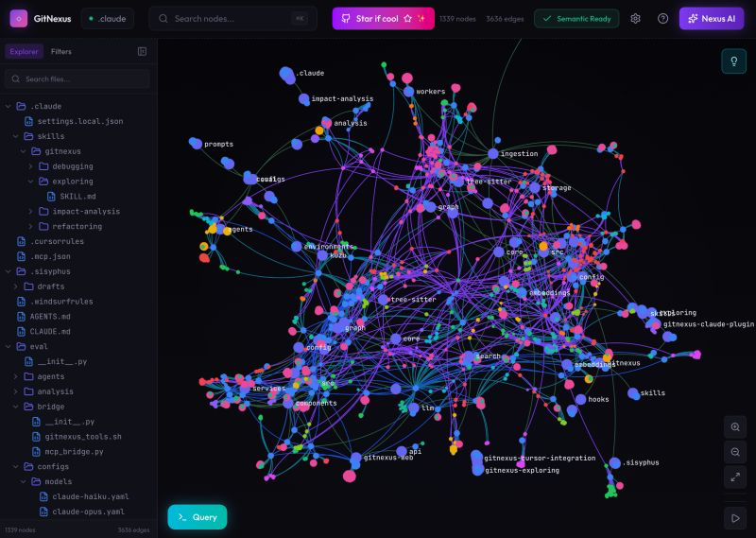The width and height of the screenshot is (756, 538).
Task: Select the ingestion node in the graph
Action: point(492,153)
